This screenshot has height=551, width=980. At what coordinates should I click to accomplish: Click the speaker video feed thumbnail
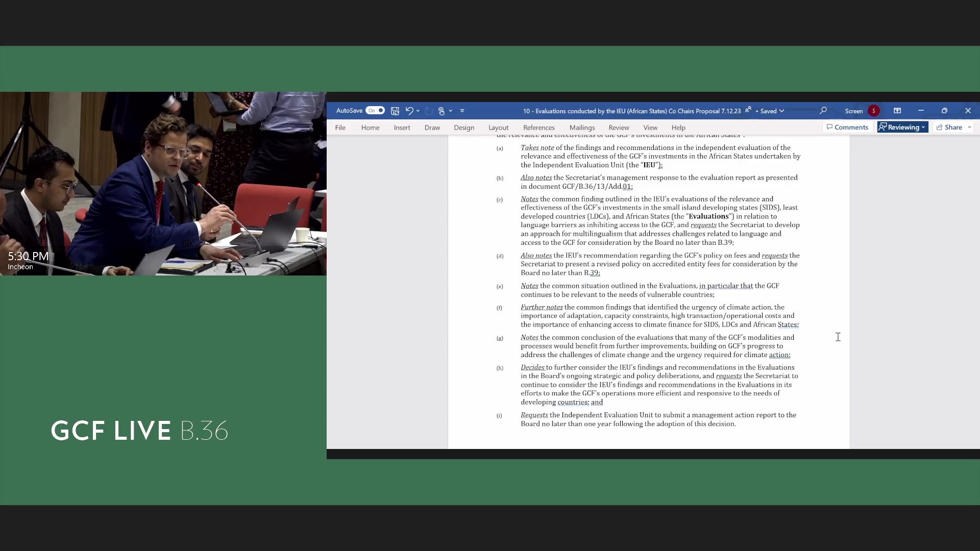tap(163, 184)
